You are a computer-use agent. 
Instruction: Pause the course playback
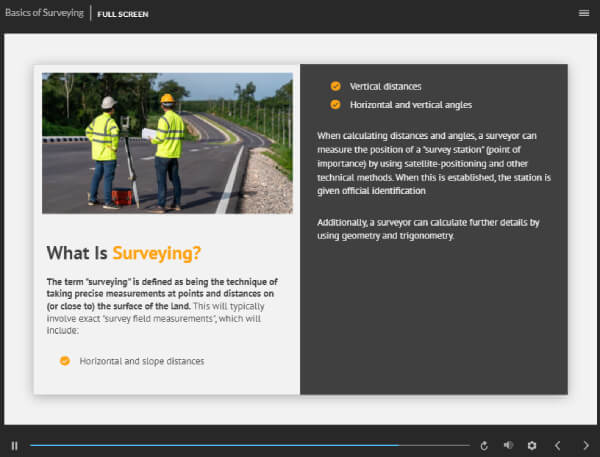tap(14, 445)
